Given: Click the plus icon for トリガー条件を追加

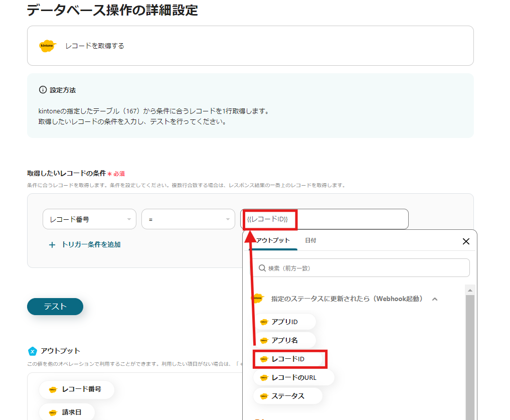Looking at the screenshot, I should (x=52, y=245).
